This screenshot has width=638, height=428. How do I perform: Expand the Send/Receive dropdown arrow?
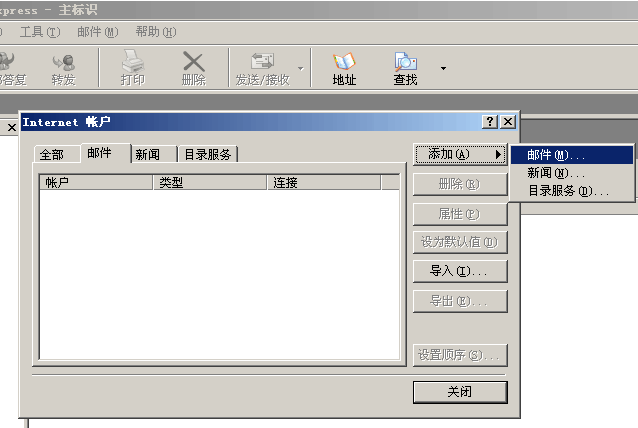tap(300, 69)
